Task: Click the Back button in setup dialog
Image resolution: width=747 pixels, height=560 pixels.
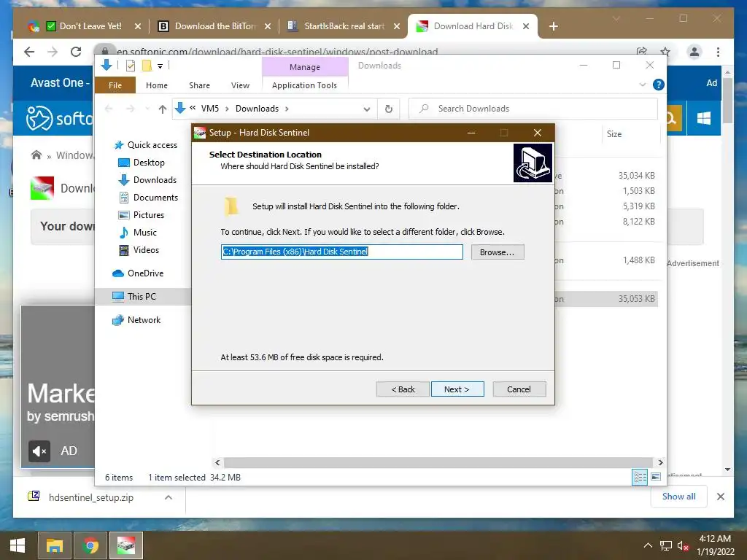Action: pos(403,389)
